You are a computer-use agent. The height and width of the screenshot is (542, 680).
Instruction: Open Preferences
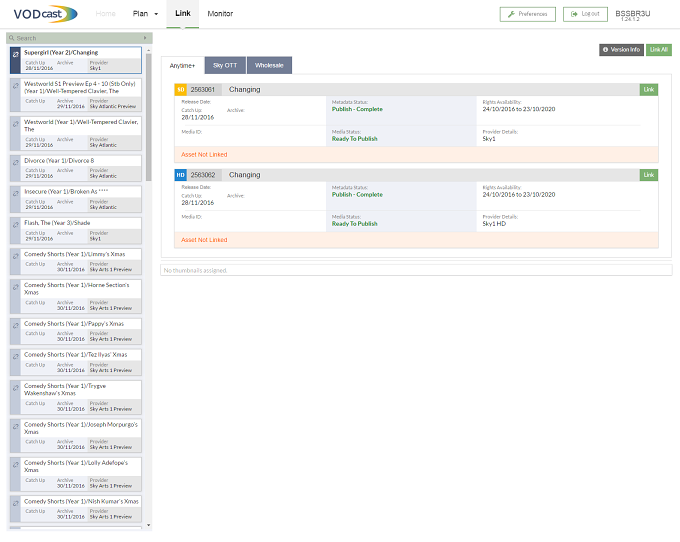coord(528,14)
